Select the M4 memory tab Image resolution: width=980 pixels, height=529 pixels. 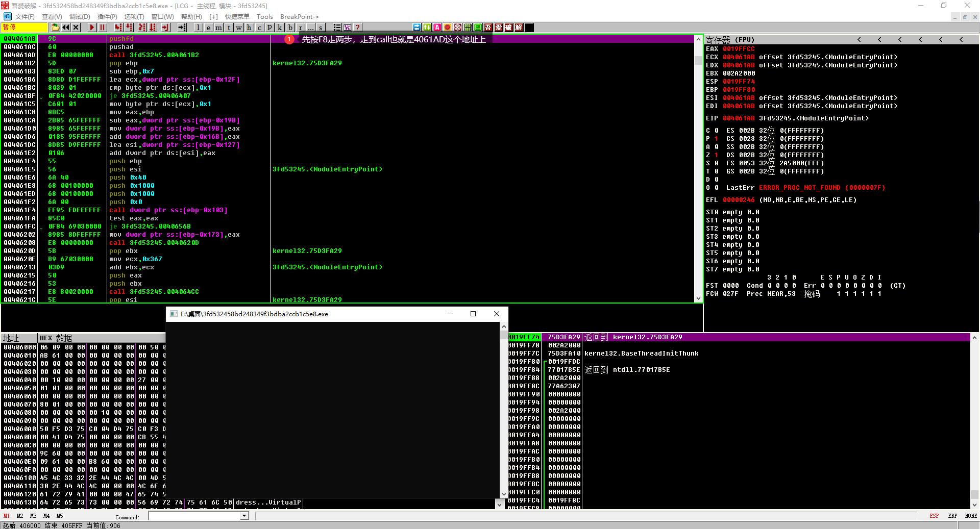(x=46, y=516)
